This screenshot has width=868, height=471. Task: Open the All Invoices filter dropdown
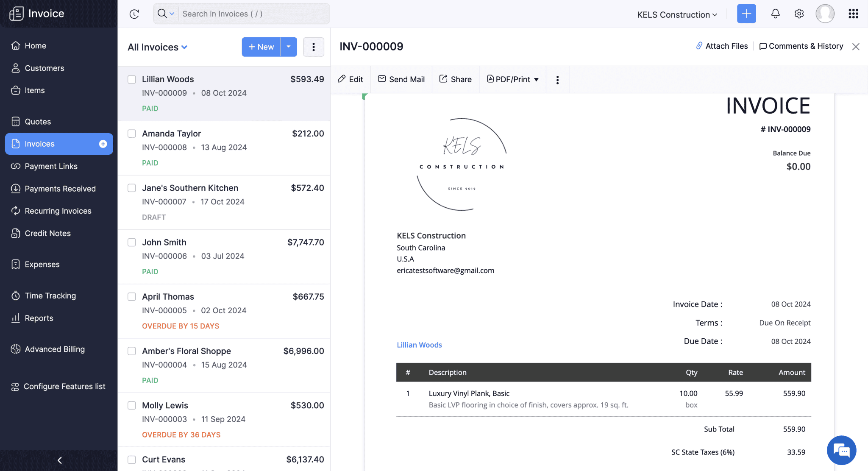157,47
